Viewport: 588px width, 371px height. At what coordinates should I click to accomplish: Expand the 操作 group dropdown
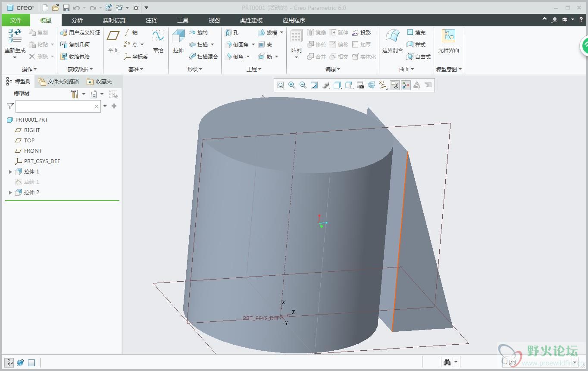pos(29,69)
